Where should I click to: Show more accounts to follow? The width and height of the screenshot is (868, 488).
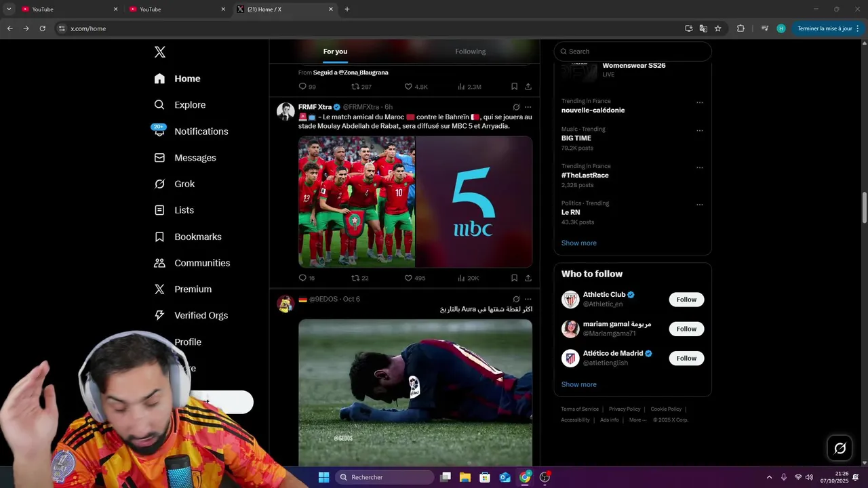[579, 384]
